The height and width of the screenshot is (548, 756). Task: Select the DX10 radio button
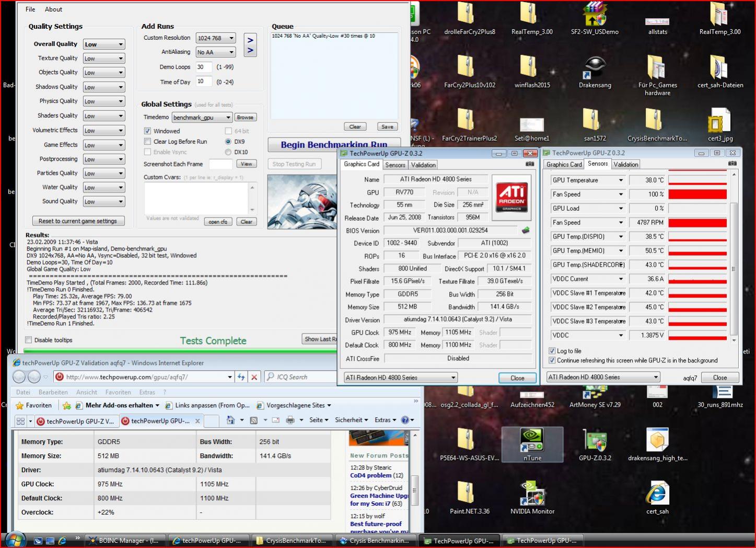click(228, 152)
